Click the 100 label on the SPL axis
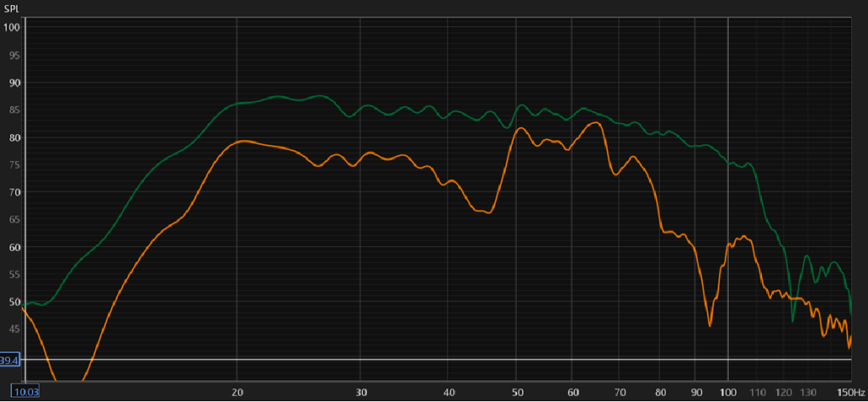868x402 pixels. [x=11, y=27]
